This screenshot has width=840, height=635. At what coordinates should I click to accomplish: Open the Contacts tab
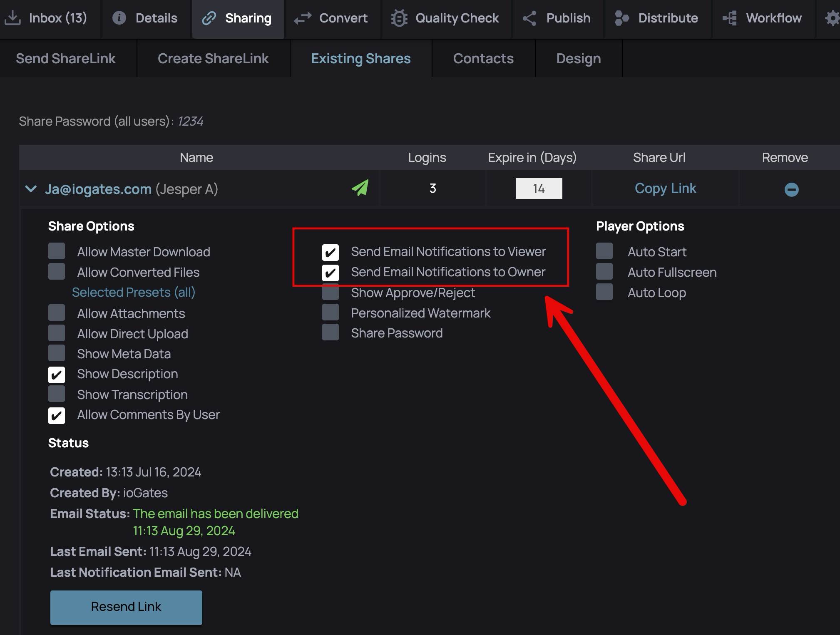tap(483, 59)
